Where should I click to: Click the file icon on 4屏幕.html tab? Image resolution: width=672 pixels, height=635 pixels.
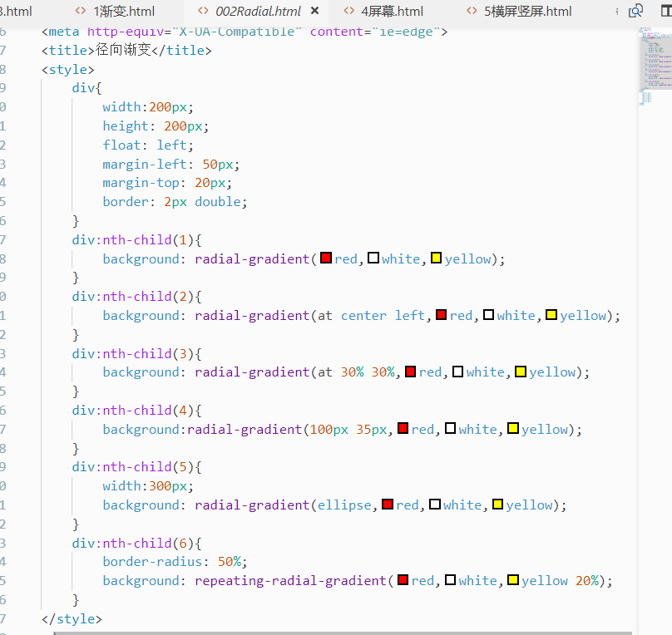click(x=348, y=11)
